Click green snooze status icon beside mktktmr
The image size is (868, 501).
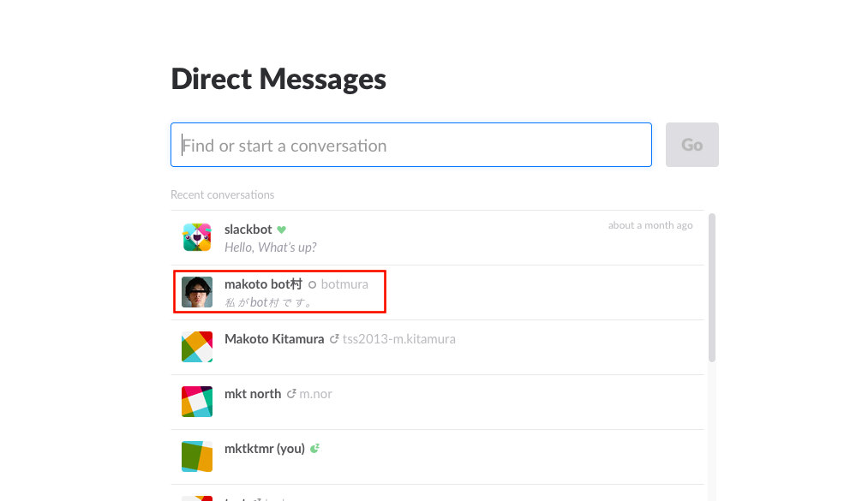[x=314, y=449]
